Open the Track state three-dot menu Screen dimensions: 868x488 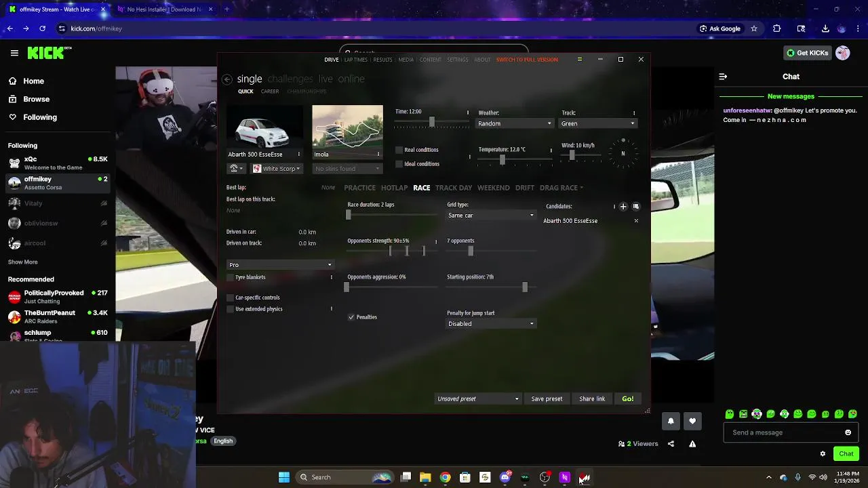point(634,113)
